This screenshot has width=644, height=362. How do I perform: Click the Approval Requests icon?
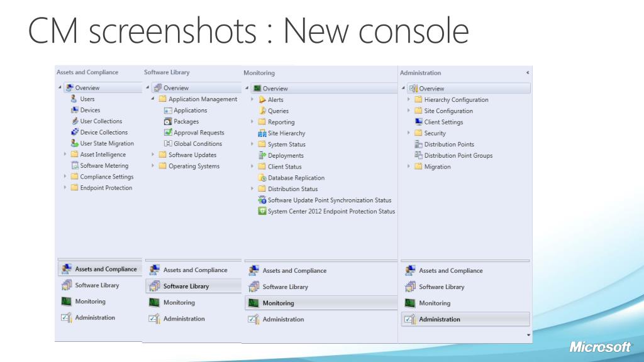coord(167,133)
